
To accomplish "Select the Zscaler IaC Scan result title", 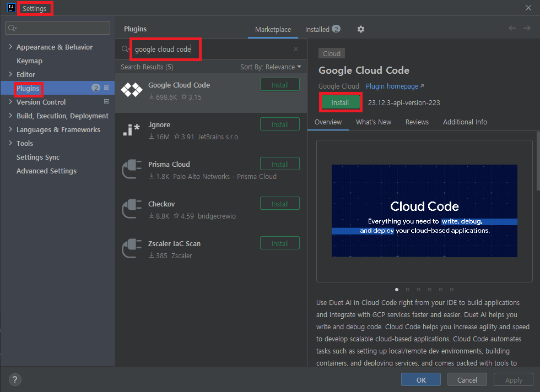I will click(174, 243).
